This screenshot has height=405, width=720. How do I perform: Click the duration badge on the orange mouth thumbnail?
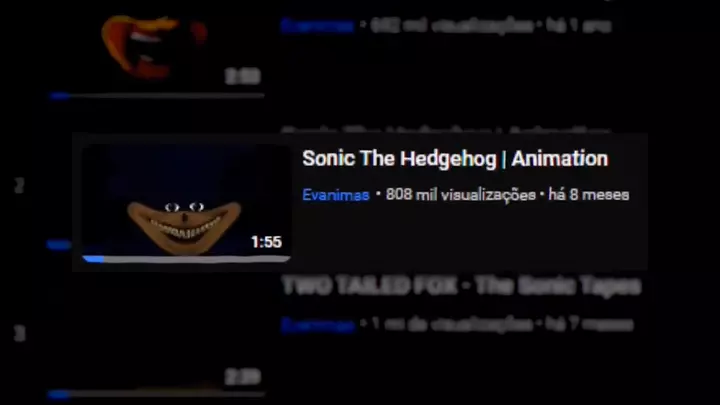243,76
